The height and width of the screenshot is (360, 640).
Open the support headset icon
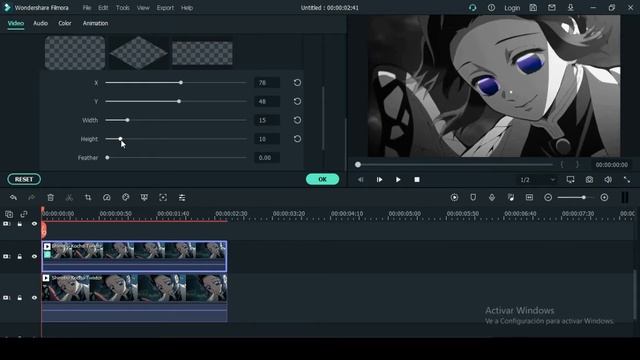tap(473, 8)
